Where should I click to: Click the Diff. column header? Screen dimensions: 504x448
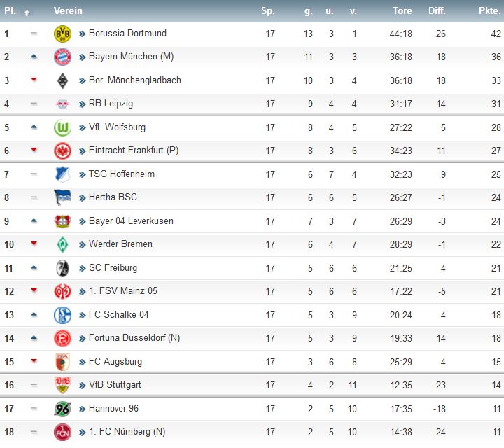tap(437, 11)
